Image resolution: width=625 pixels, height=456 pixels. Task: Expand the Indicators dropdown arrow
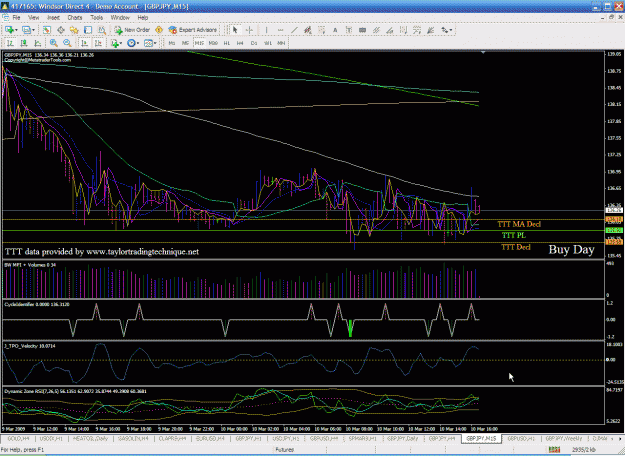[x=121, y=43]
